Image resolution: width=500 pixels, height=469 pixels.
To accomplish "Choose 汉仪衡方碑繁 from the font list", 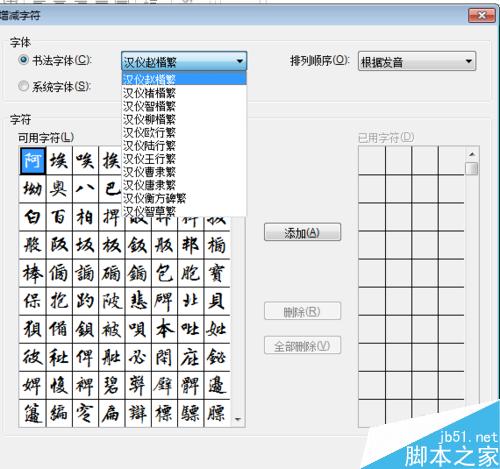I will [184, 198].
